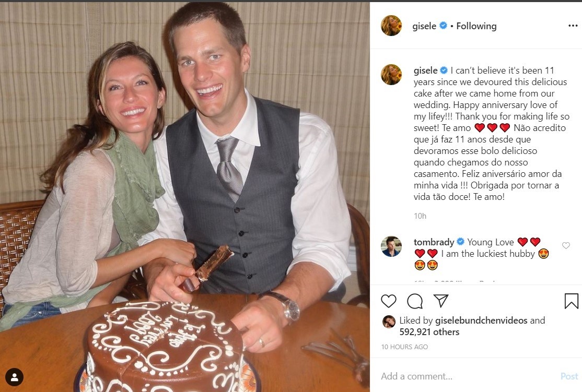The height and width of the screenshot is (392, 582).
Task: View the 592,921 others who liked
Action: point(429,332)
